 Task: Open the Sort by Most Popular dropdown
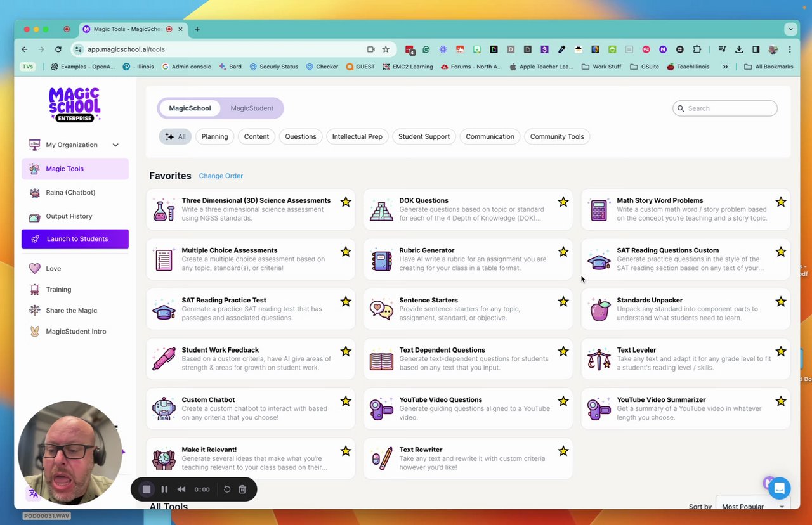pos(754,507)
